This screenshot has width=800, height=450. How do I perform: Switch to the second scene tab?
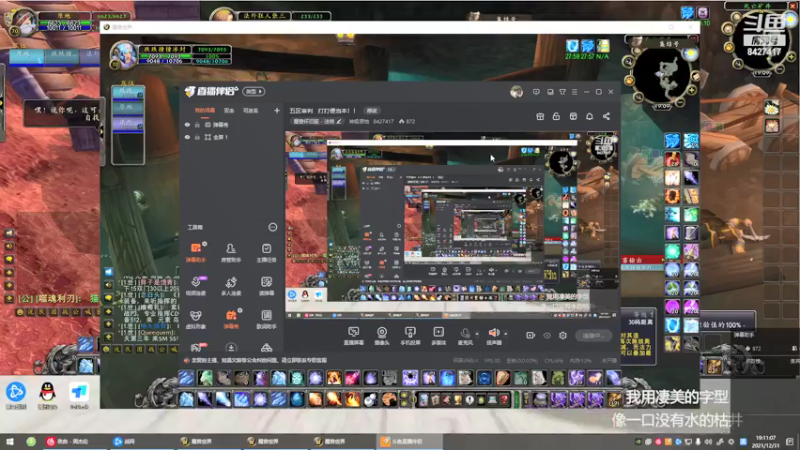[229, 110]
